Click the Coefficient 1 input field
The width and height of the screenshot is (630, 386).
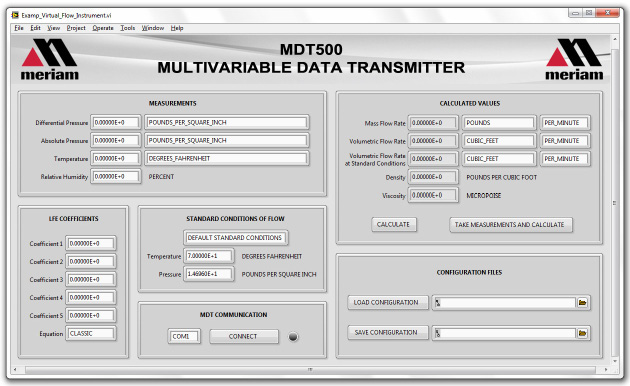pos(91,243)
